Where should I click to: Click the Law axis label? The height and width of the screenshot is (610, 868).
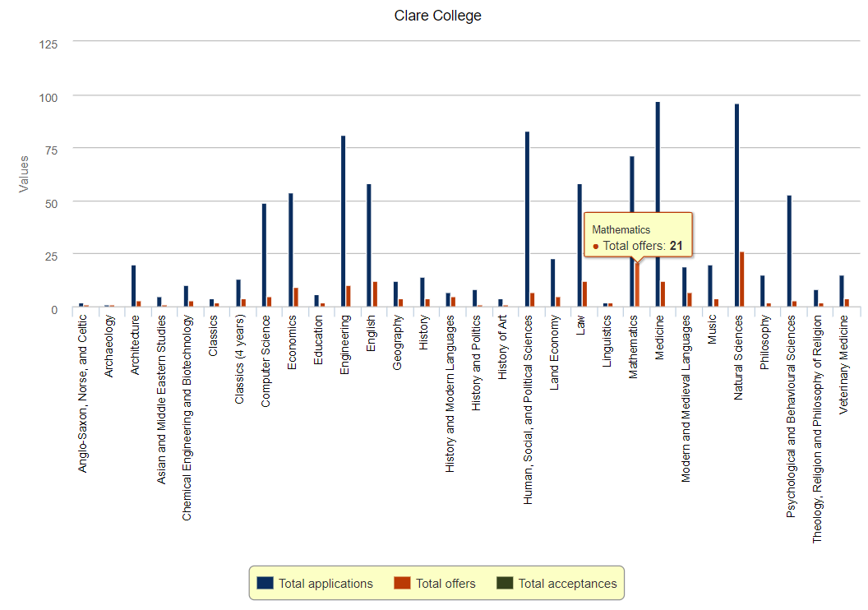[x=580, y=325]
